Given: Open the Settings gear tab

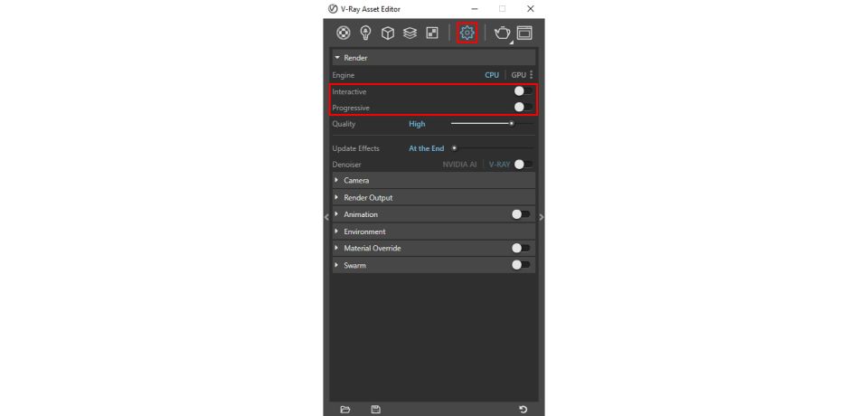Looking at the screenshot, I should (x=467, y=33).
